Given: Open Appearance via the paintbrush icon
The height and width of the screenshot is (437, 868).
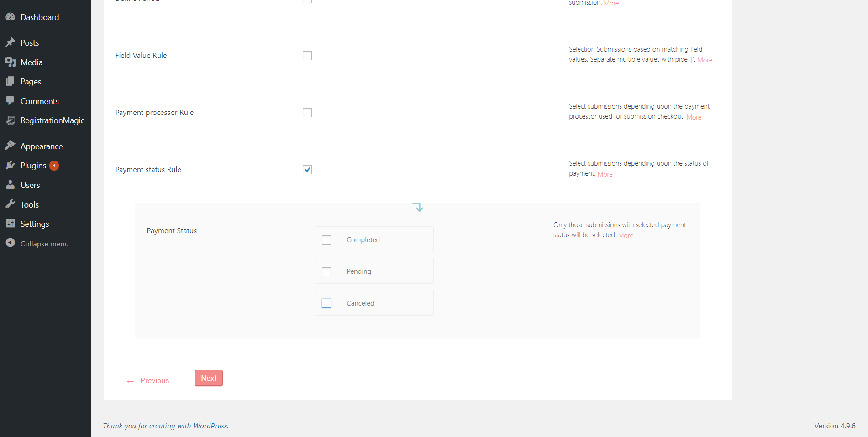Looking at the screenshot, I should (x=10, y=146).
